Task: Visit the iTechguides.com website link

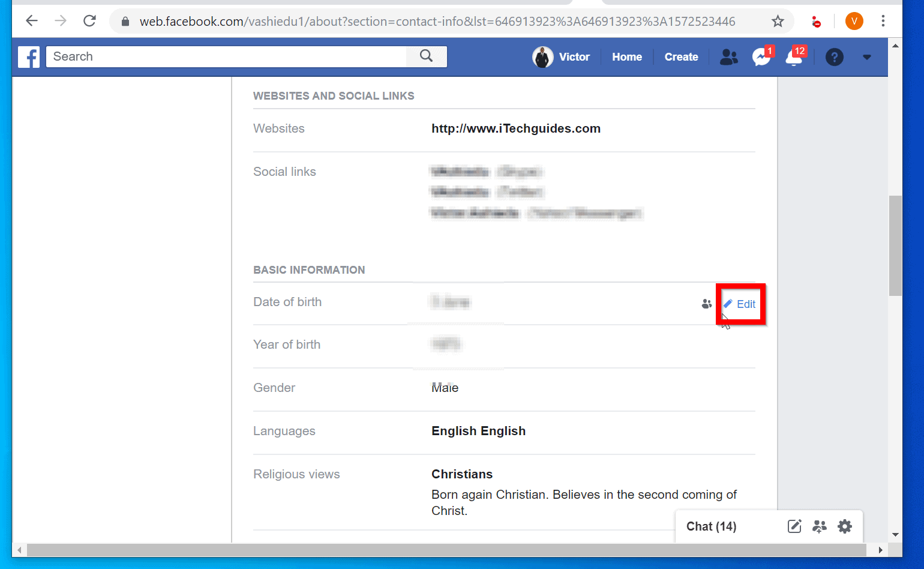Action: coord(515,128)
